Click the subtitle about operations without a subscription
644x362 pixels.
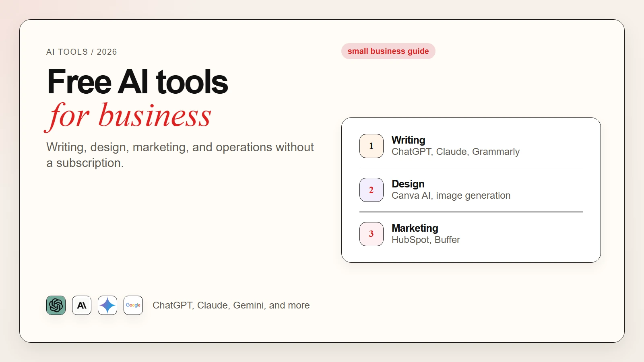(x=180, y=155)
